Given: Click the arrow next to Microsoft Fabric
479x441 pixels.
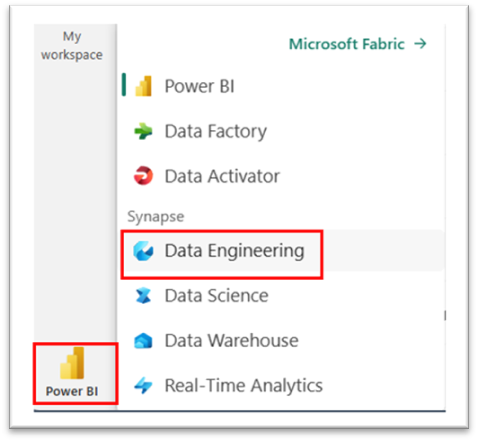Looking at the screenshot, I should (420, 44).
